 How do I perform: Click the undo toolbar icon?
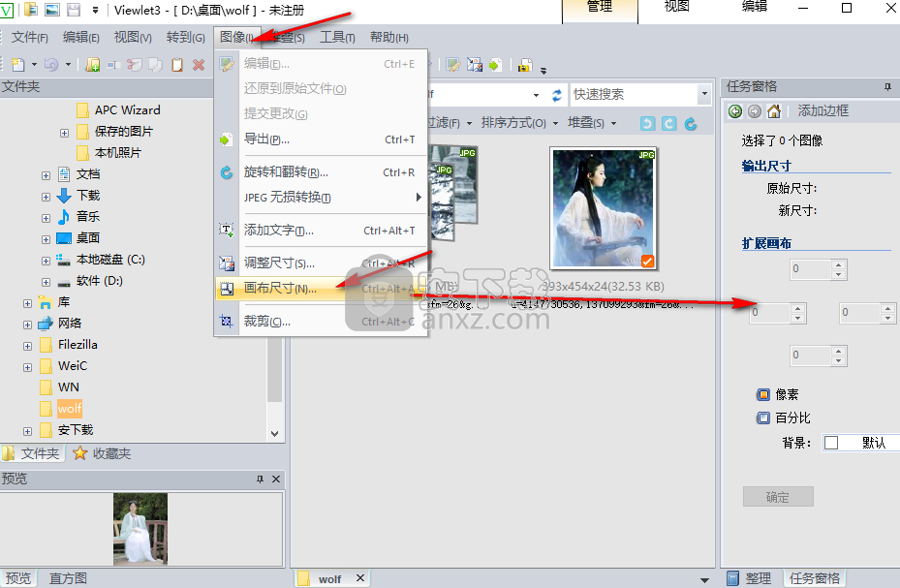[x=51, y=65]
